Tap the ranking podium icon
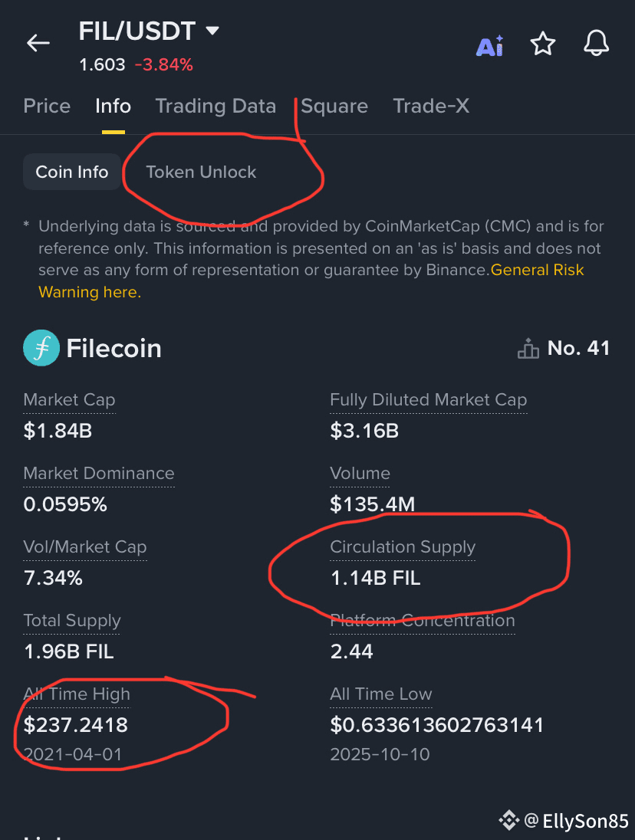The height and width of the screenshot is (840, 635). pyautogui.click(x=528, y=348)
